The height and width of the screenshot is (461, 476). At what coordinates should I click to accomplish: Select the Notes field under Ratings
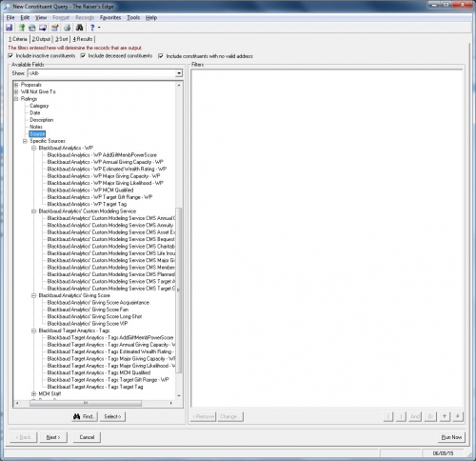36,127
